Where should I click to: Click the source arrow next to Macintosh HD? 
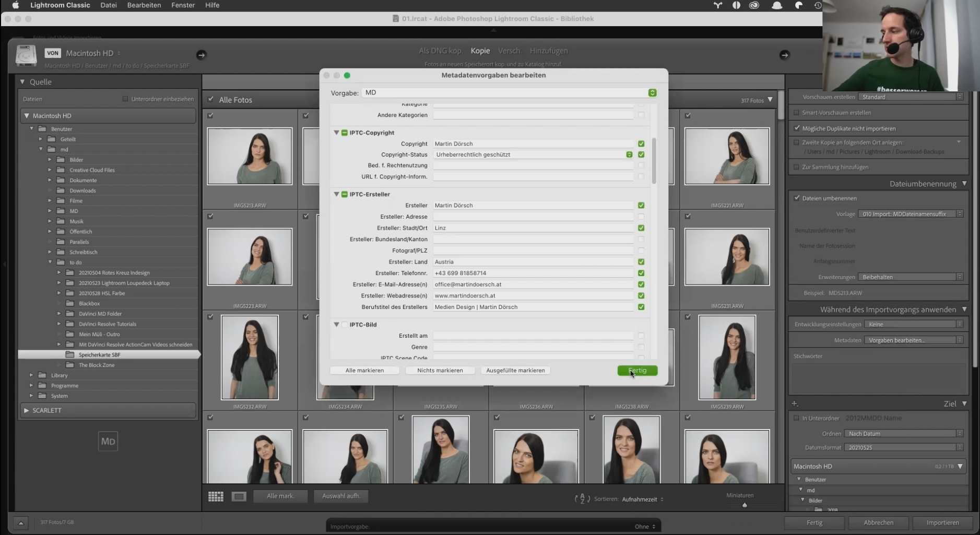tap(201, 55)
